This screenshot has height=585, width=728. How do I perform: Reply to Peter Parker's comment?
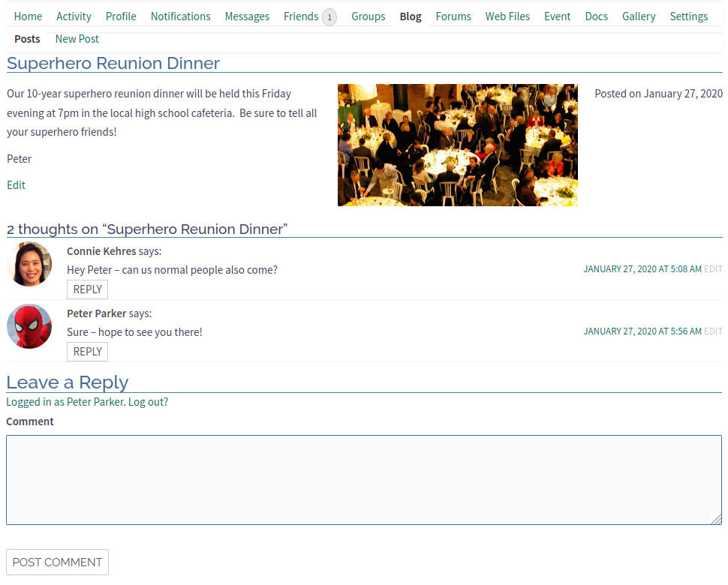pyautogui.click(x=87, y=352)
